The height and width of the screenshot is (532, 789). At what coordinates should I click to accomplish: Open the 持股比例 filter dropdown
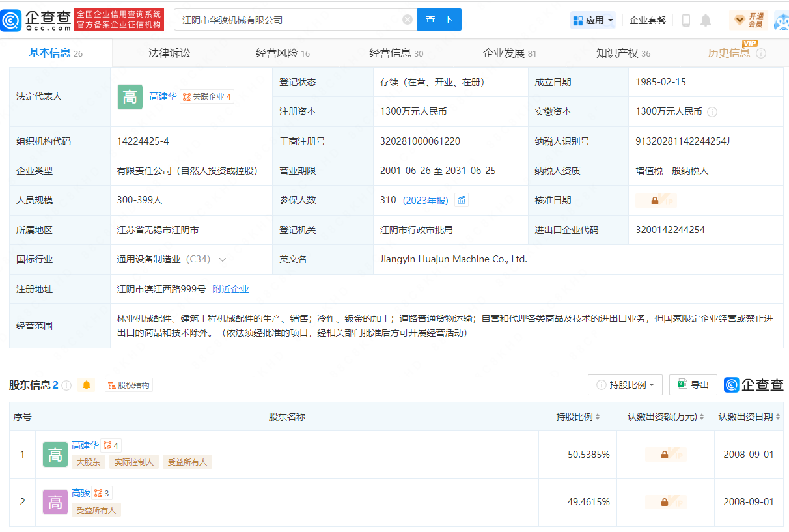pos(625,385)
